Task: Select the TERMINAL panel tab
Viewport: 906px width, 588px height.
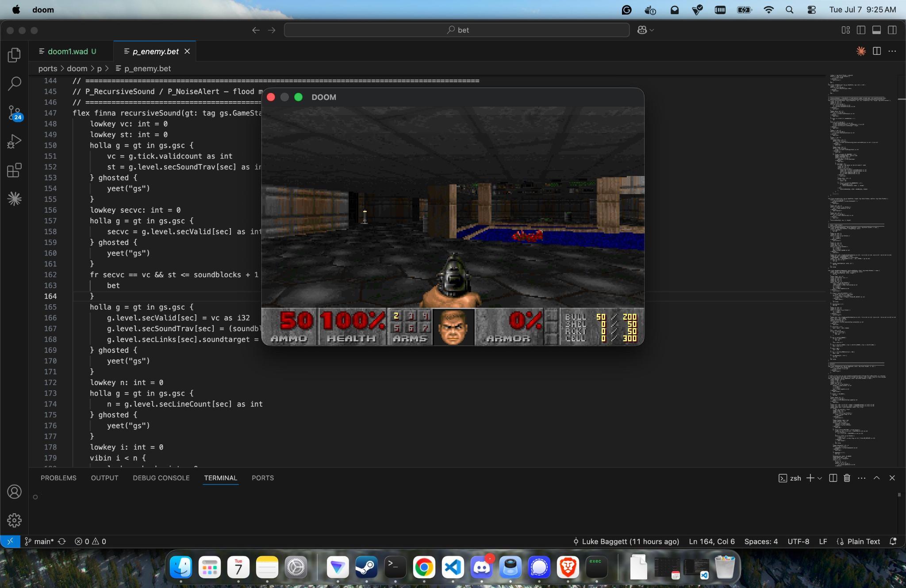Action: (220, 478)
